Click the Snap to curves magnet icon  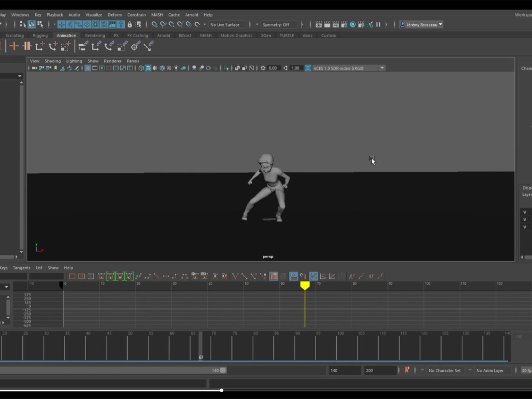[163, 24]
